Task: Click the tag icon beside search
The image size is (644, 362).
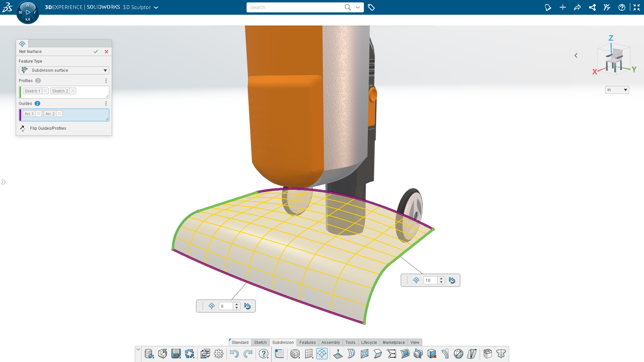Action: pos(371,7)
